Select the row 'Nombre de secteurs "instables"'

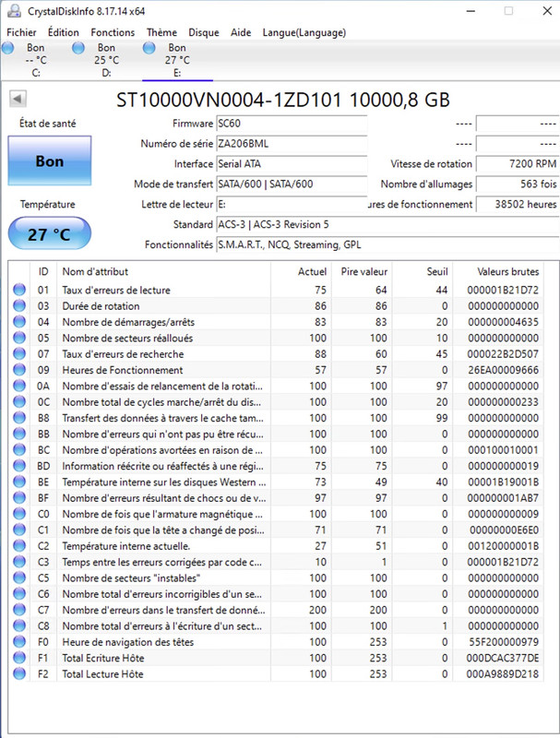point(277,578)
